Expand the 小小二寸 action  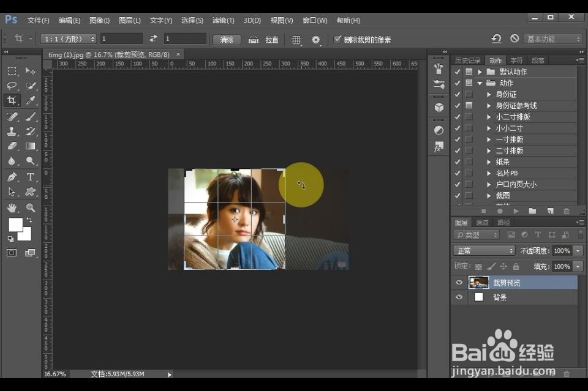(489, 128)
